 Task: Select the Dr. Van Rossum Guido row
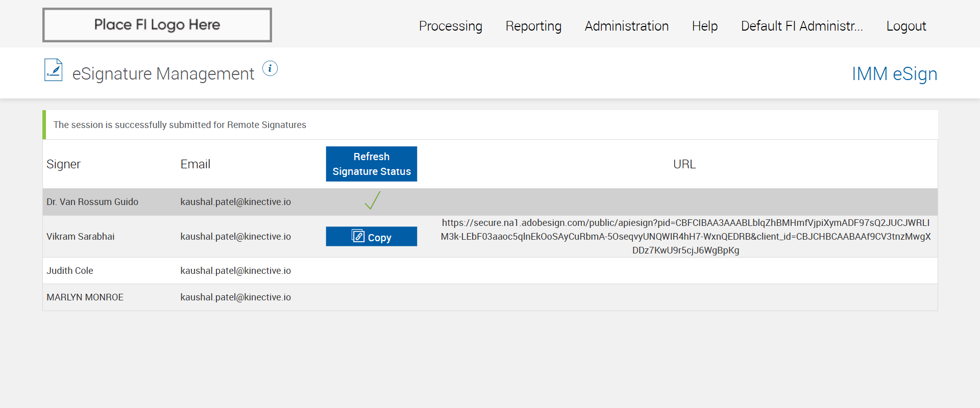point(92,202)
